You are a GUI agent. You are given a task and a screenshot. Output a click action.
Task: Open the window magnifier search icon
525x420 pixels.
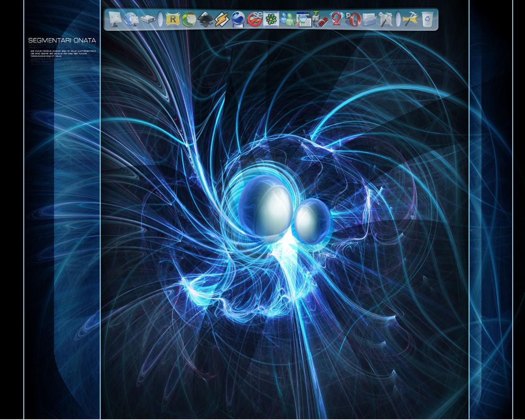304,19
